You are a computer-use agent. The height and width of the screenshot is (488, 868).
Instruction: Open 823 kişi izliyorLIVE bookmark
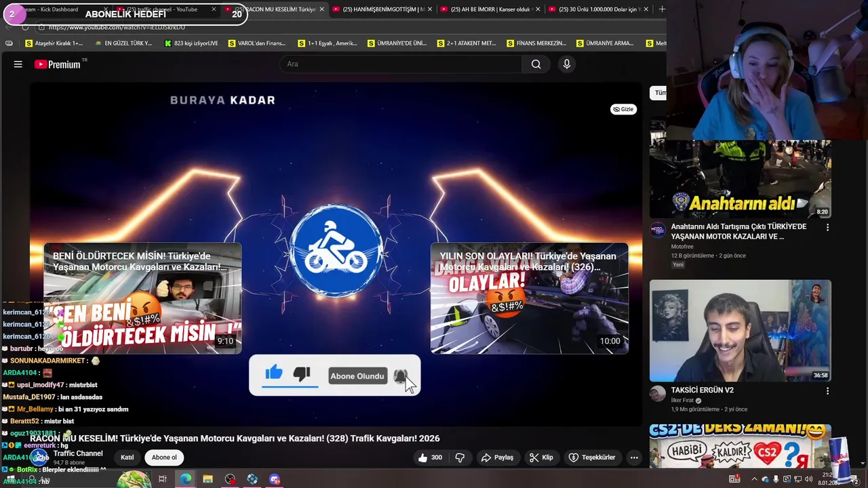[191, 43]
